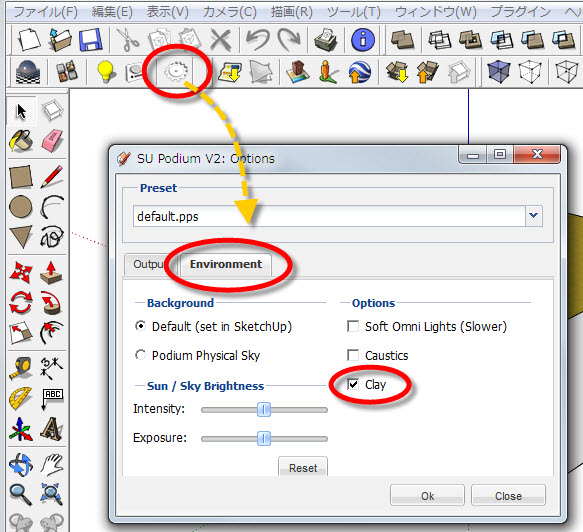Select the Push/Pull tool
This screenshot has width=583, height=532.
pos(51,273)
